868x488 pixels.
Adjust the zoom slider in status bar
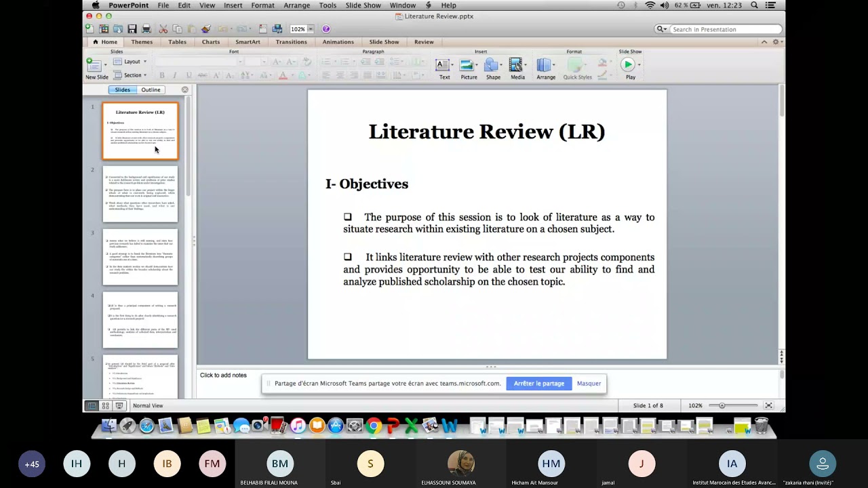click(722, 405)
